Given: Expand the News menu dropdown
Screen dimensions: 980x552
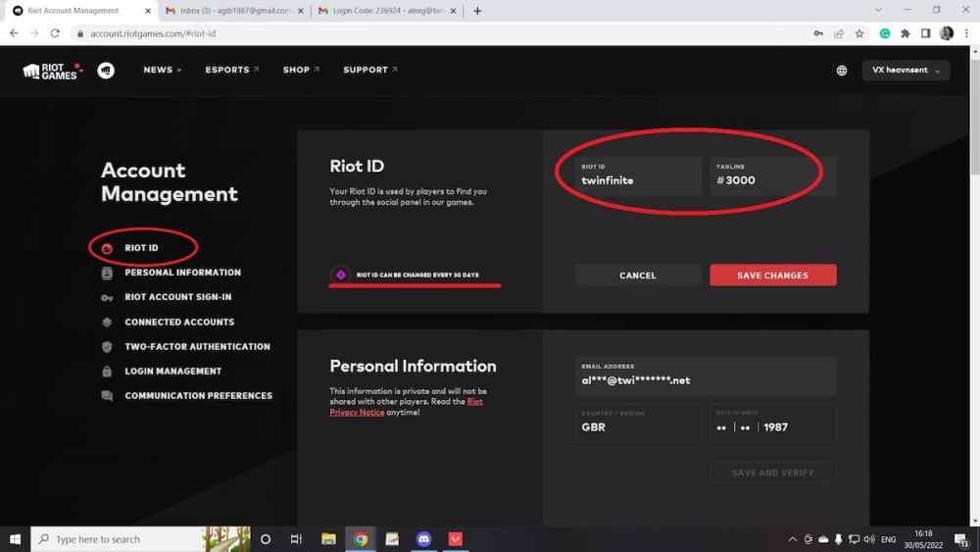Looking at the screenshot, I should [x=163, y=71].
